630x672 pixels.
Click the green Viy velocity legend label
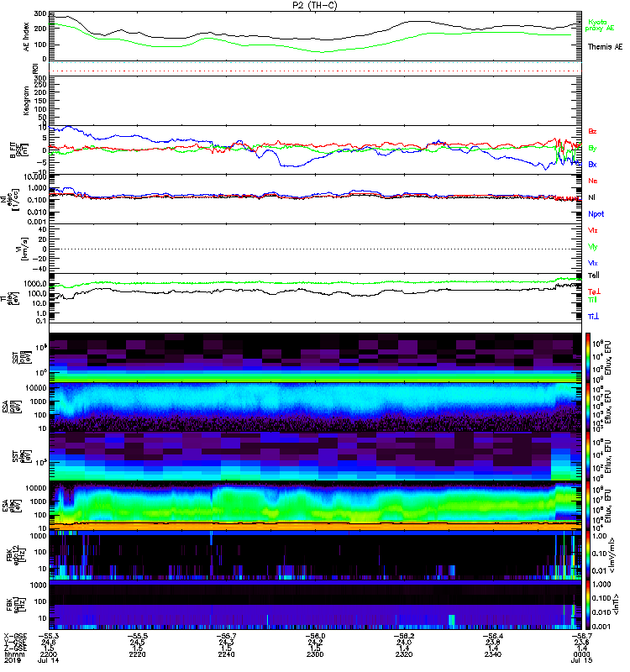(x=593, y=247)
